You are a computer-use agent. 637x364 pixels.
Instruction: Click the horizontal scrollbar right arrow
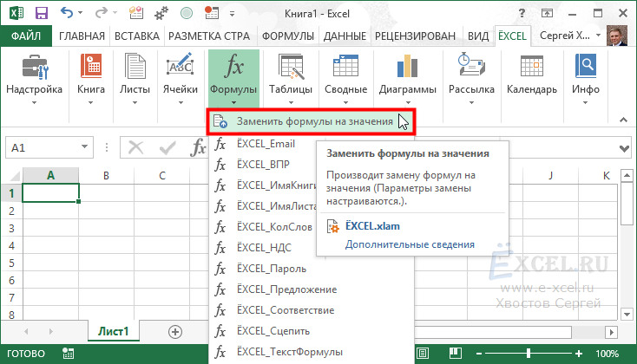click(x=612, y=332)
